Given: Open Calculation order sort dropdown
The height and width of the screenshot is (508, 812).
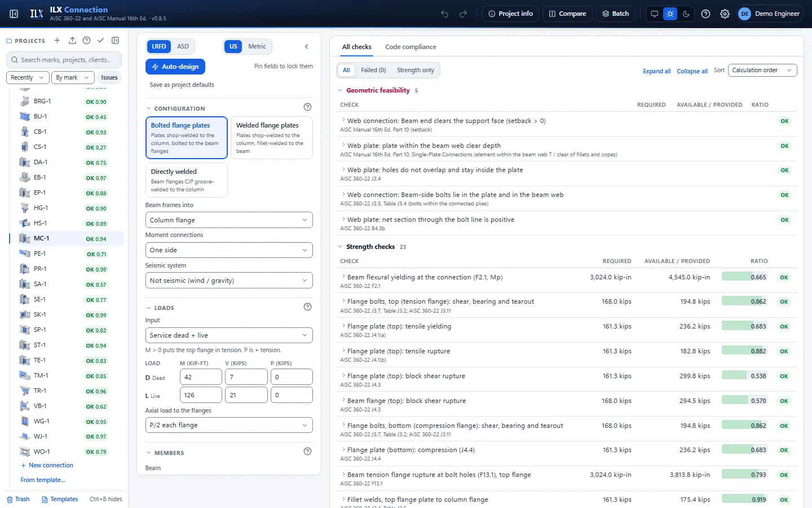Looking at the screenshot, I should point(762,70).
